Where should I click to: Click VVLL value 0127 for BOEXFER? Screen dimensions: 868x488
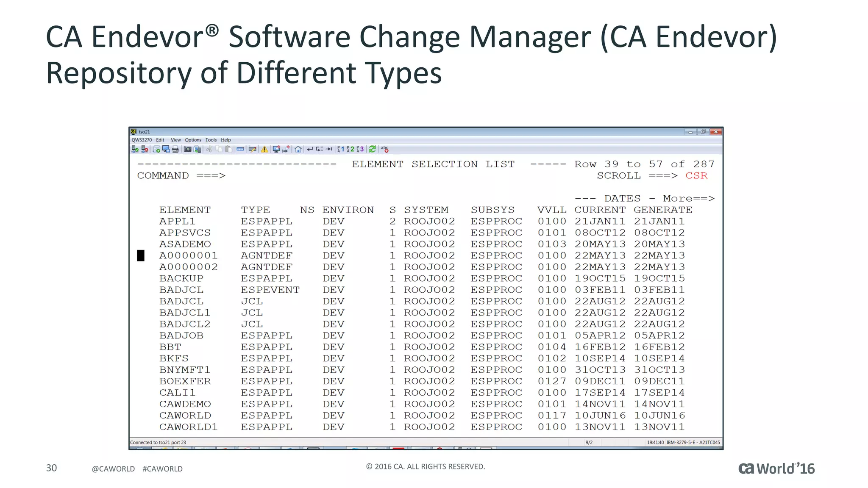click(x=552, y=382)
